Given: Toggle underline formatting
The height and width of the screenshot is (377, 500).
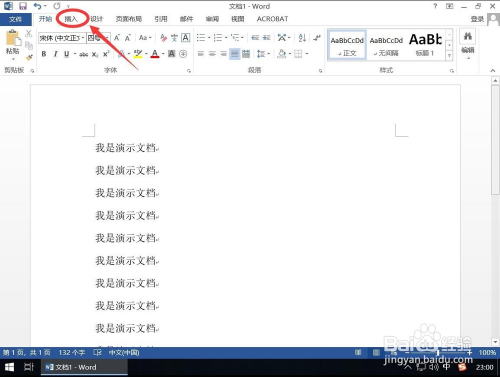Looking at the screenshot, I should tap(66, 54).
